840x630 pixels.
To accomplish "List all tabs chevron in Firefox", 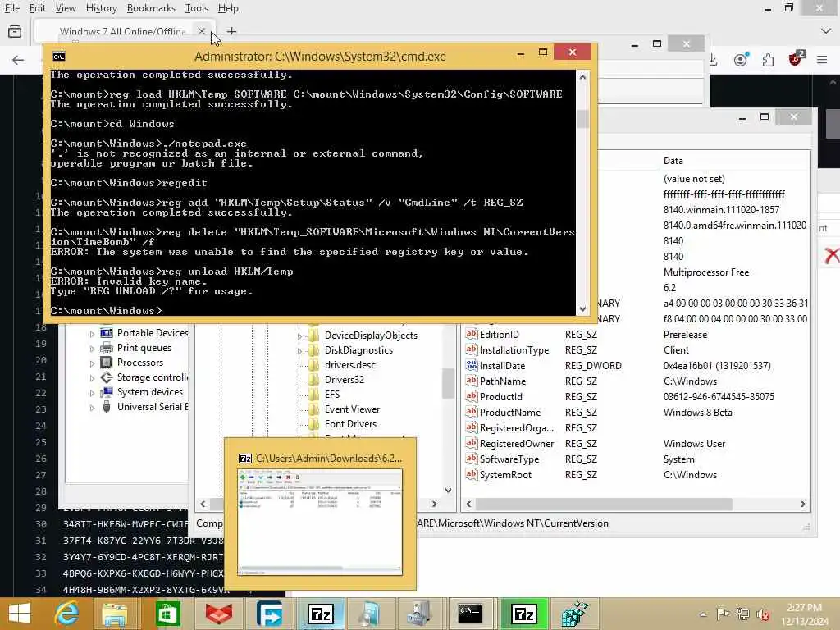I will click(825, 31).
